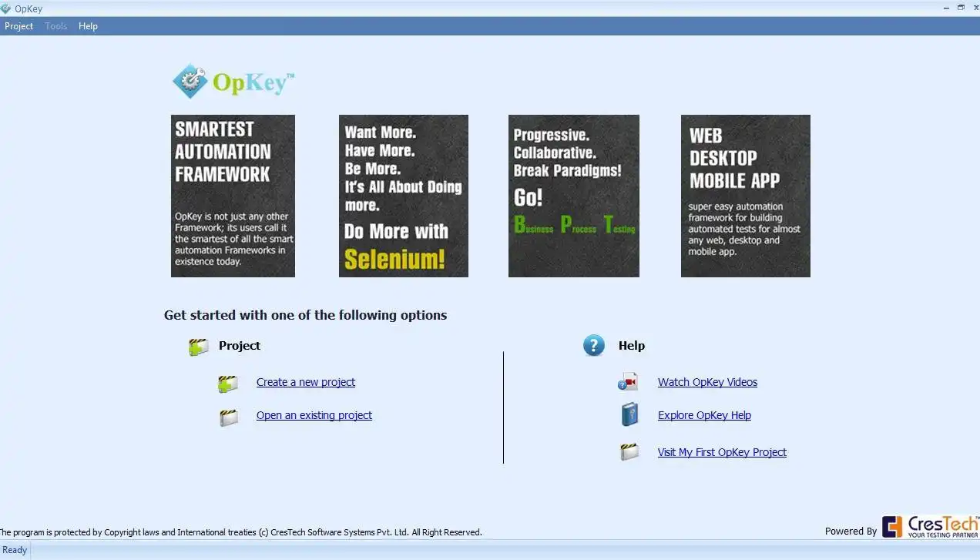Create a new project link

[306, 382]
